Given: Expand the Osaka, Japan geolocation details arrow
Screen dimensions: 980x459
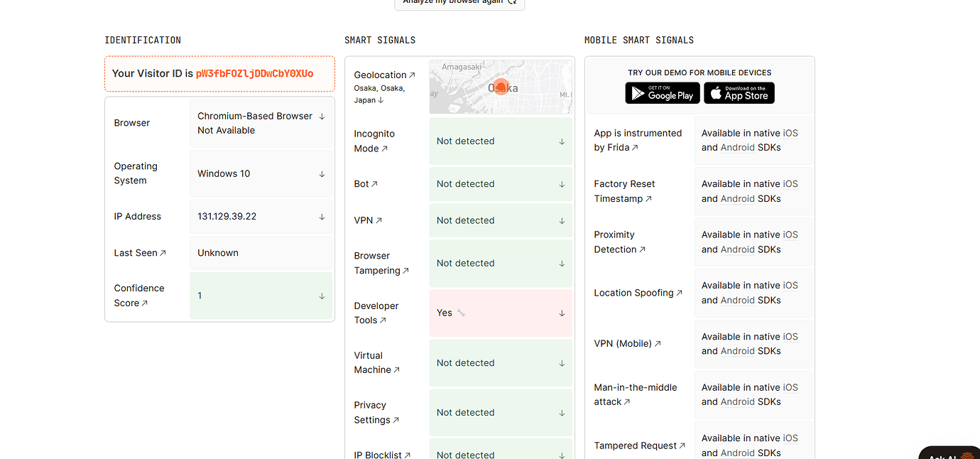Looking at the screenshot, I should (381, 100).
